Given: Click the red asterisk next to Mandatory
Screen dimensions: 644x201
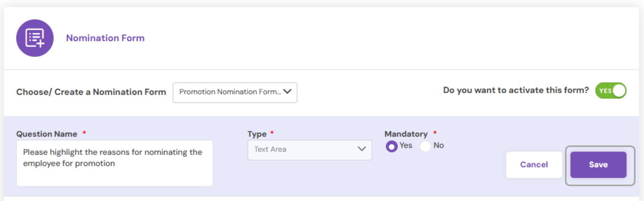Looking at the screenshot, I should pos(435,133).
